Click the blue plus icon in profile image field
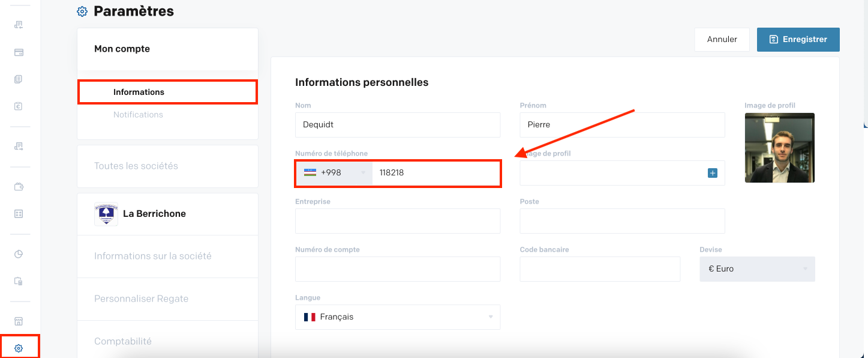The height and width of the screenshot is (358, 868). (x=713, y=173)
